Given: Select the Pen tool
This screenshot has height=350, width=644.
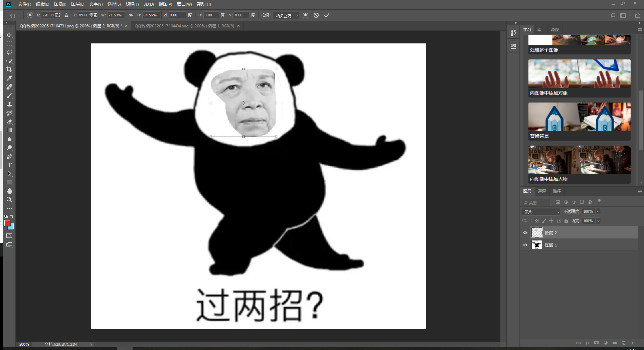Looking at the screenshot, I should click(x=9, y=156).
